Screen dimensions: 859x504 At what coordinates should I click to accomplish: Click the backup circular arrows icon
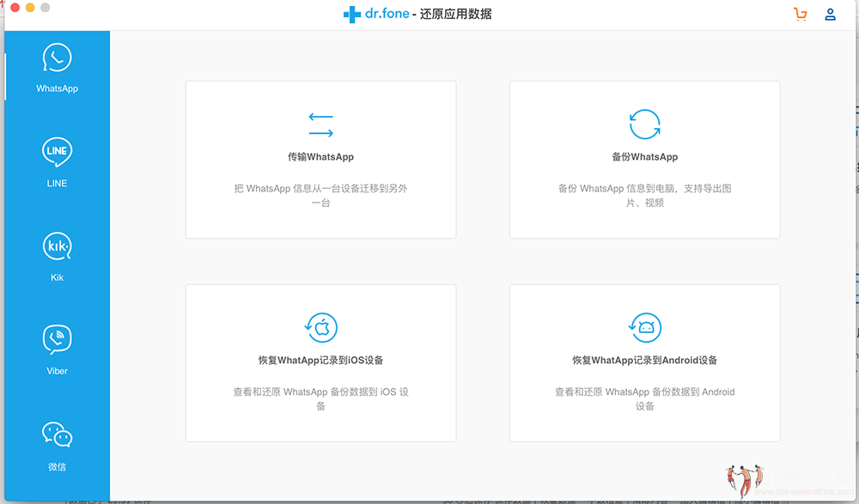click(645, 124)
